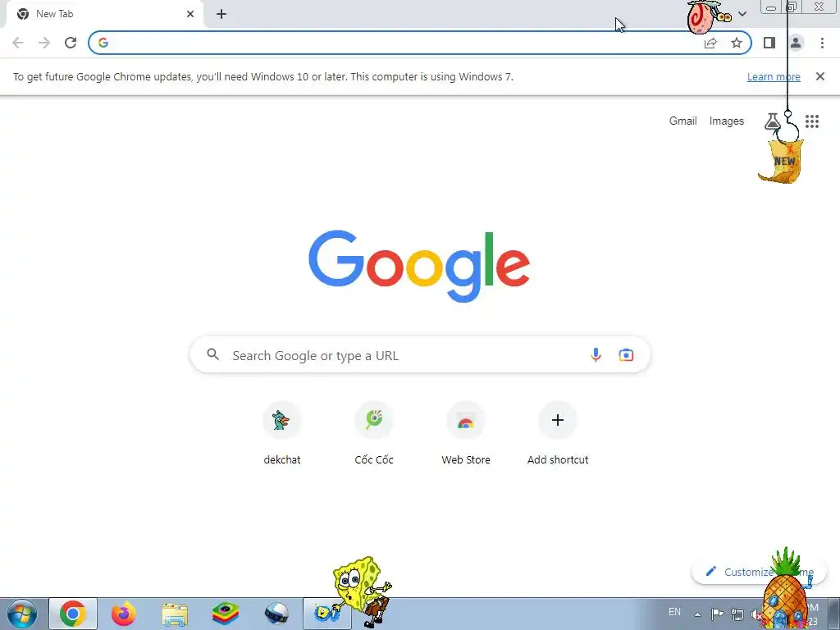The image size is (840, 630).
Task: Click the EN language indicator
Action: [x=674, y=612]
